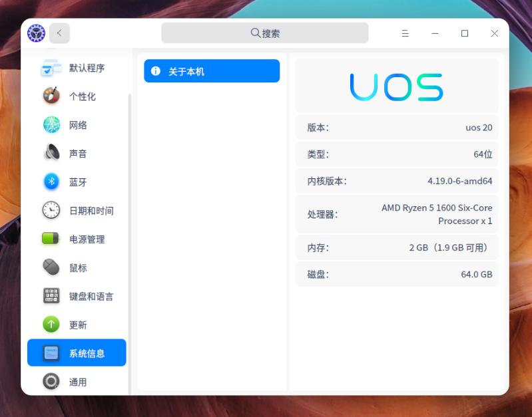Image resolution: width=532 pixels, height=417 pixels.
Task: Click the info icon beside 关于本机
Action: tap(155, 71)
